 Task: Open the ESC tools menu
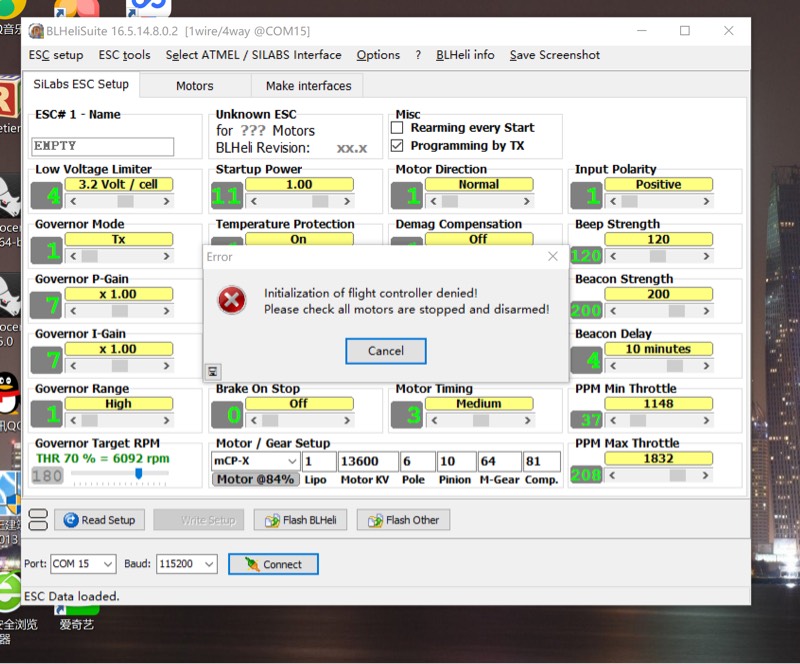coord(124,55)
